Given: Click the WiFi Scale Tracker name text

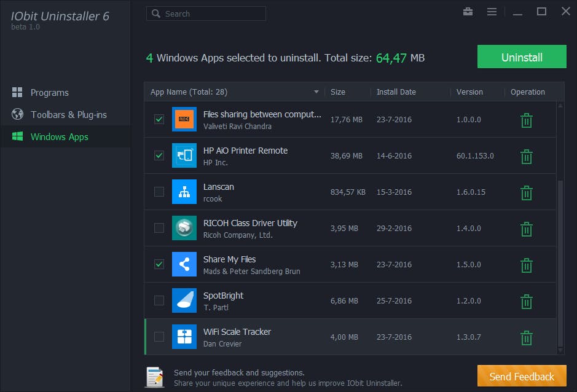Looking at the screenshot, I should click(x=237, y=332).
